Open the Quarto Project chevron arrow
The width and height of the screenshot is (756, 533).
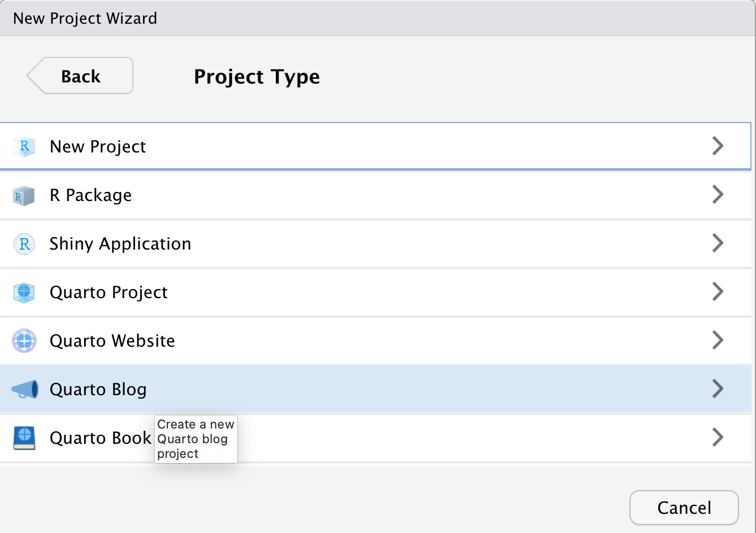pyautogui.click(x=718, y=292)
